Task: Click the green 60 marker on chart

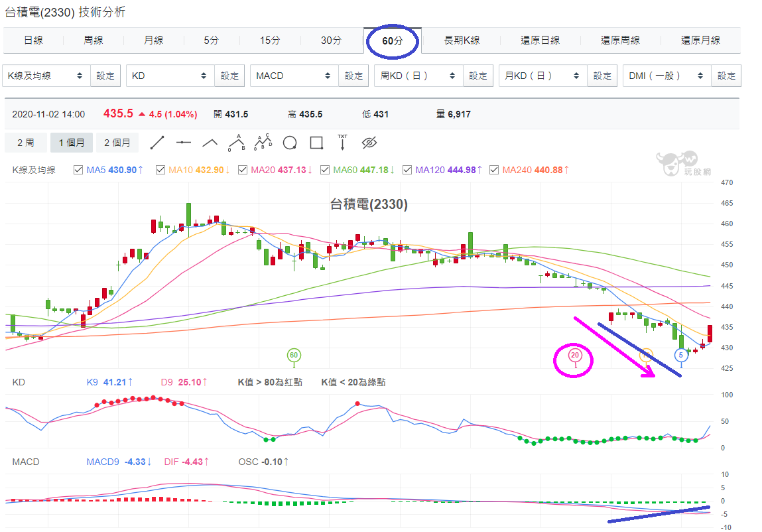Action: 294,356
